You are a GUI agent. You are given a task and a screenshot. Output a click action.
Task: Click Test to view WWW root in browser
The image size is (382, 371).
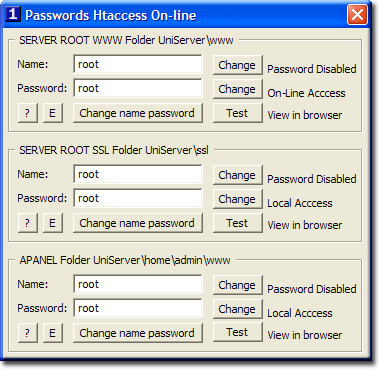click(x=238, y=113)
